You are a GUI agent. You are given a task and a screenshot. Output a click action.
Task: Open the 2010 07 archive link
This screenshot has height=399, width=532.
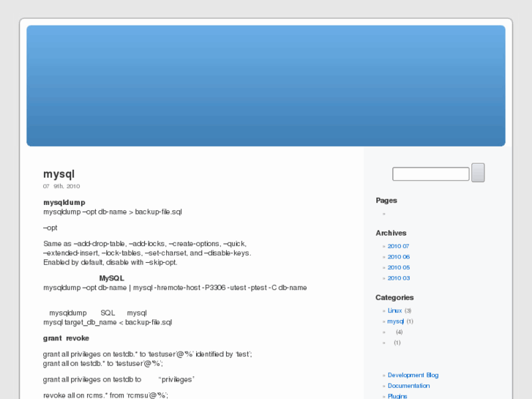click(x=398, y=246)
